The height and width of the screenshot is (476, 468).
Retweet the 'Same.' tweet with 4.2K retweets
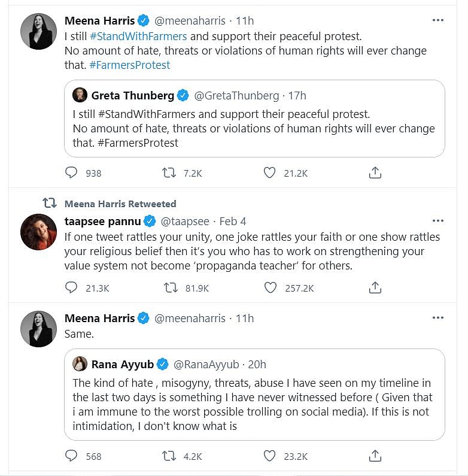click(x=170, y=456)
